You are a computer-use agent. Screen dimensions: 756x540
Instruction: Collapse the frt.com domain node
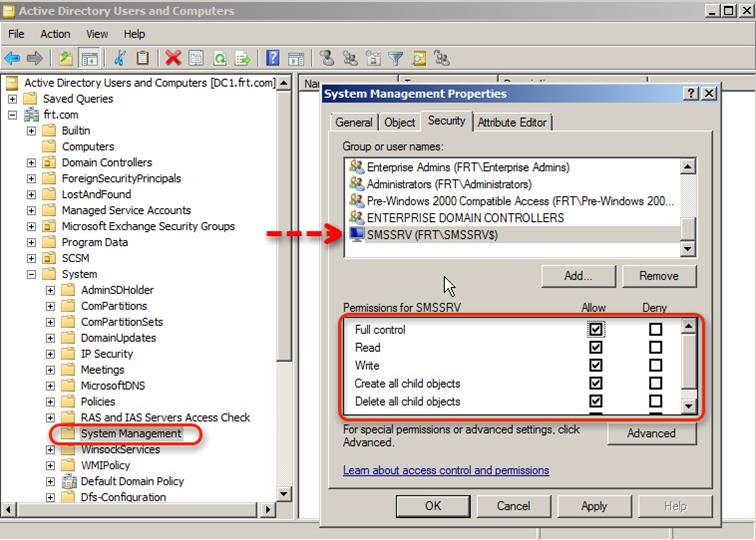click(13, 115)
